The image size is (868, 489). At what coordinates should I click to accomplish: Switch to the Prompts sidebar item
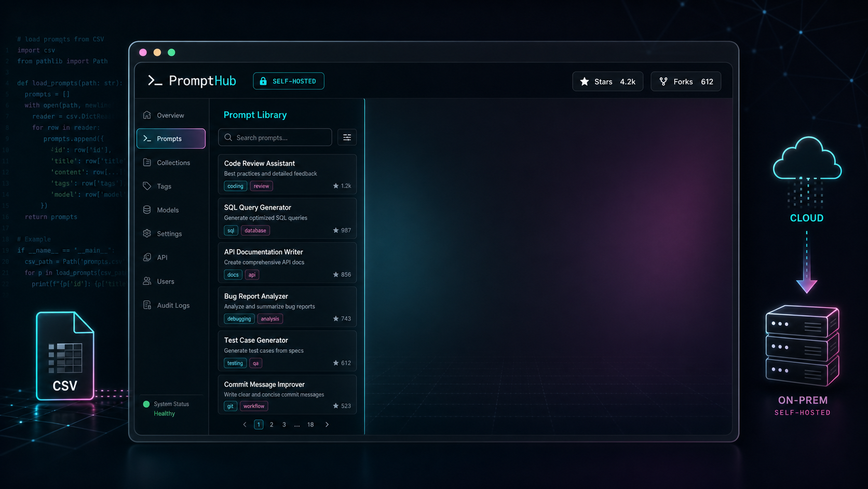pos(171,139)
